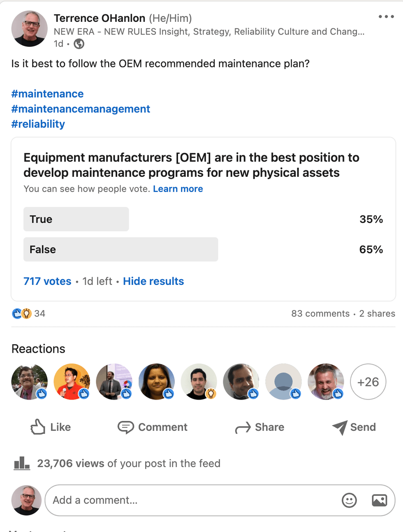Click the Share arrow icon
403x532 pixels.
point(242,427)
